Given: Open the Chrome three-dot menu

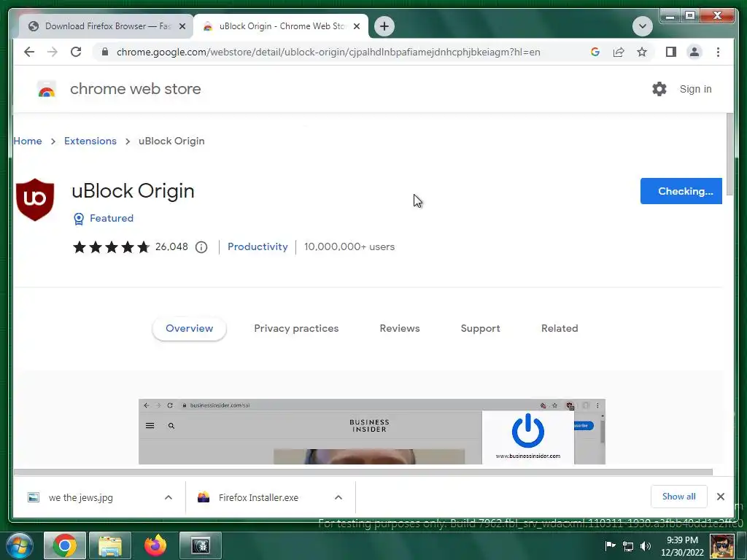Looking at the screenshot, I should click(x=718, y=52).
